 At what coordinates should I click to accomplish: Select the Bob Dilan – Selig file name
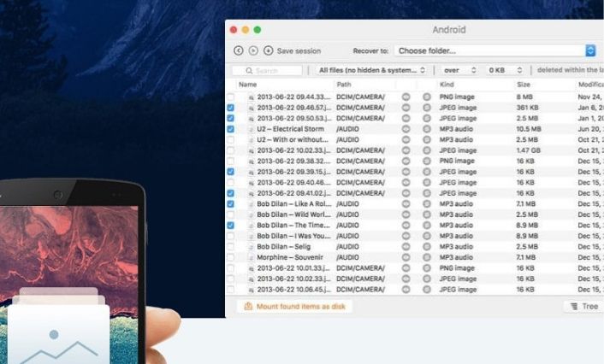pyautogui.click(x=283, y=247)
